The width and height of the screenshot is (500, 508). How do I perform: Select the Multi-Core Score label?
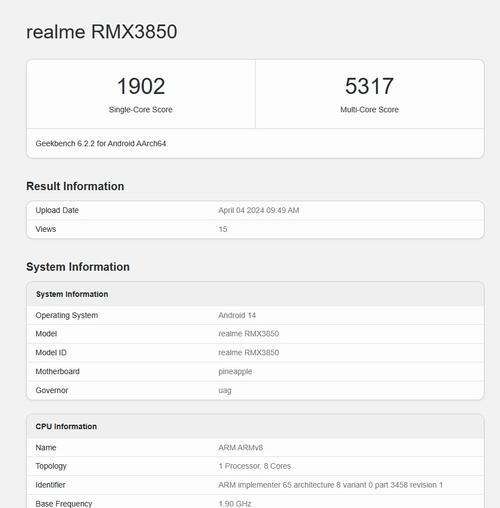coord(369,110)
